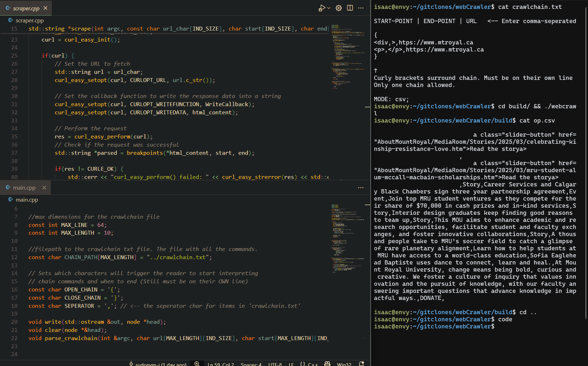This screenshot has height=366, width=588.
Task: Click line number 22 in main.cpp
Action: click(14, 338)
